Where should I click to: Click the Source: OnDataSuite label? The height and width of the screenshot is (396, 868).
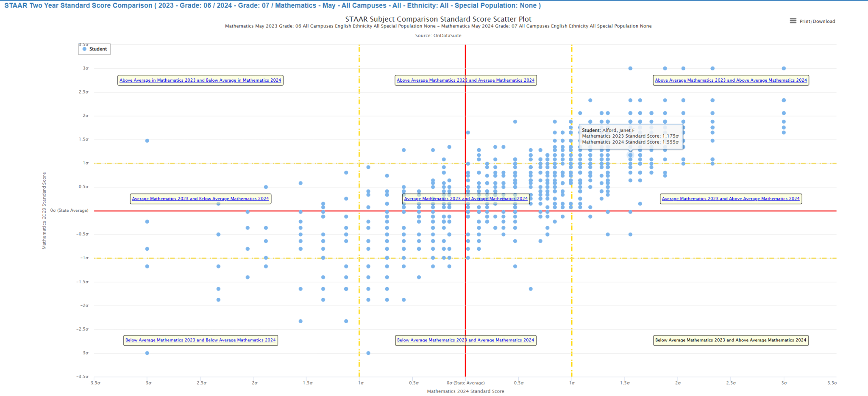(x=439, y=35)
